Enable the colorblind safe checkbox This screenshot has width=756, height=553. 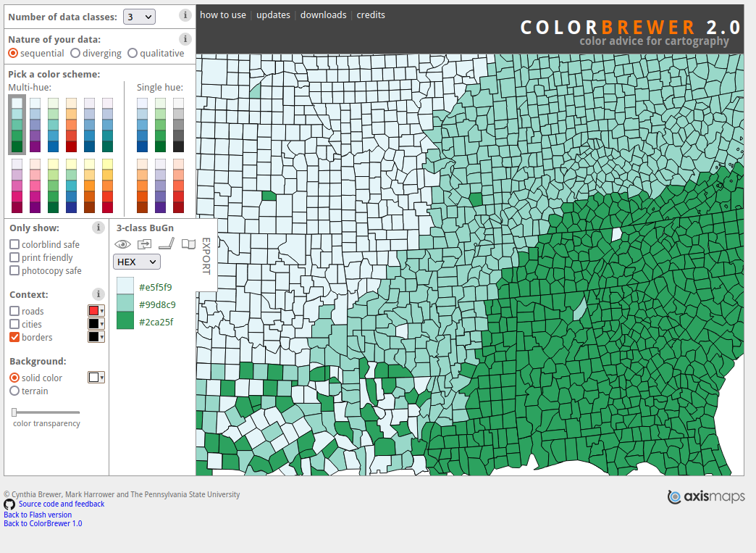(x=14, y=245)
